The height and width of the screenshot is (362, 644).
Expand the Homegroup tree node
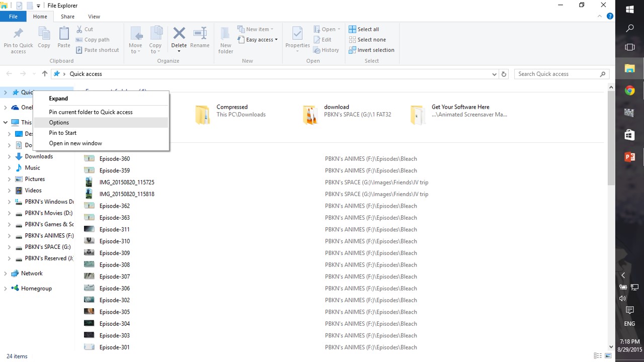pyautogui.click(x=6, y=289)
